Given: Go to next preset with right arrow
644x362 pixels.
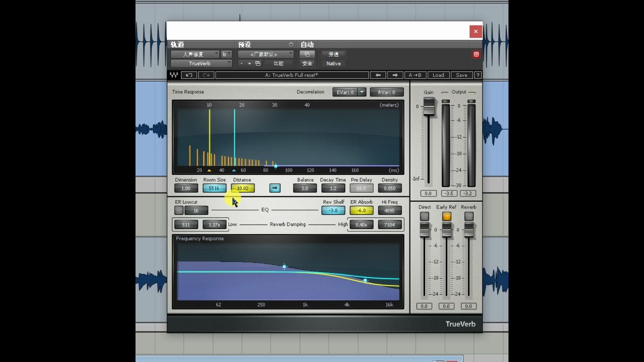Looking at the screenshot, I should click(395, 75).
